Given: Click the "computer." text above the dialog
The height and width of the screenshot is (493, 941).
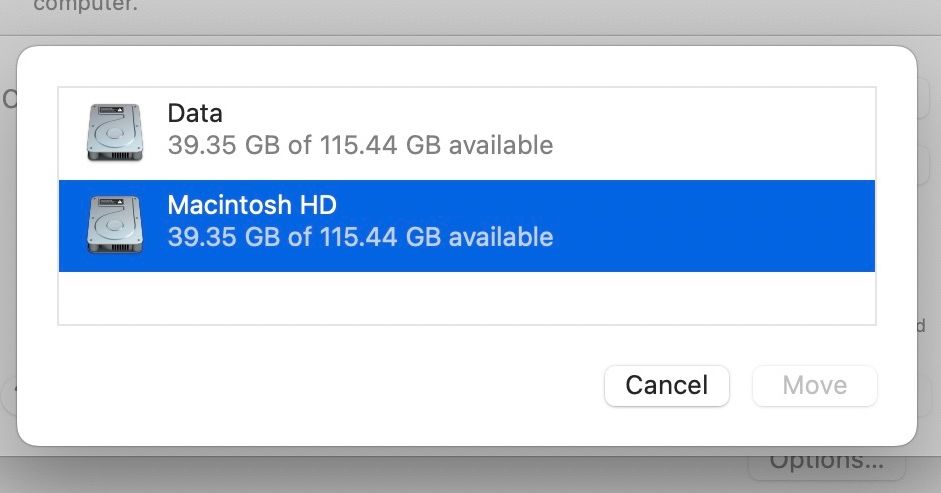Looking at the screenshot, I should tap(86, 6).
